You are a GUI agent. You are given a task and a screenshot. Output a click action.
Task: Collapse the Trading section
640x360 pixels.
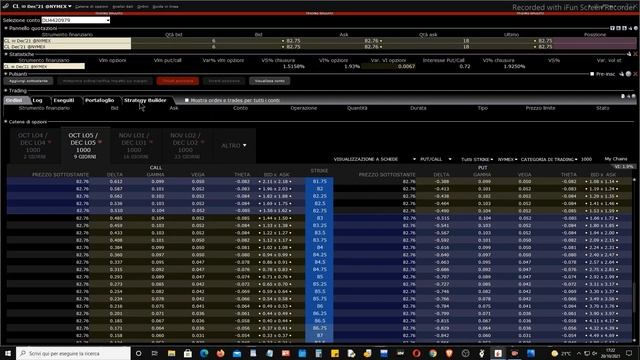coord(6,91)
